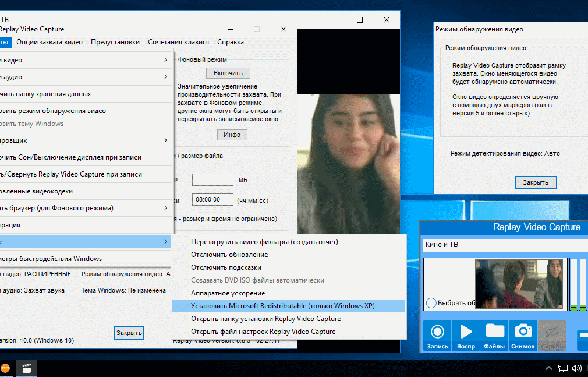This screenshot has width=588, height=377.
Task: Select 'ть/Свернуть Replay Video Capture при записи' entry
Action: (86, 174)
